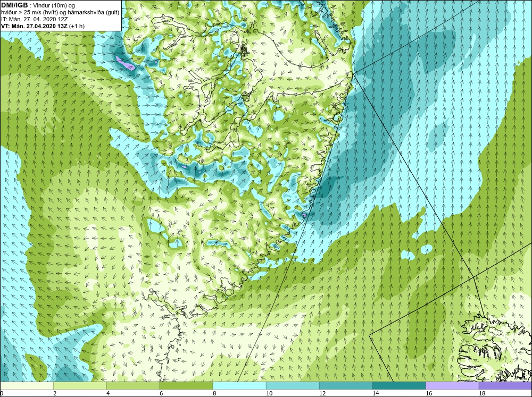Click the hviður > 25 m/s legend line
The height and width of the screenshot is (397, 532).
coord(61,12)
